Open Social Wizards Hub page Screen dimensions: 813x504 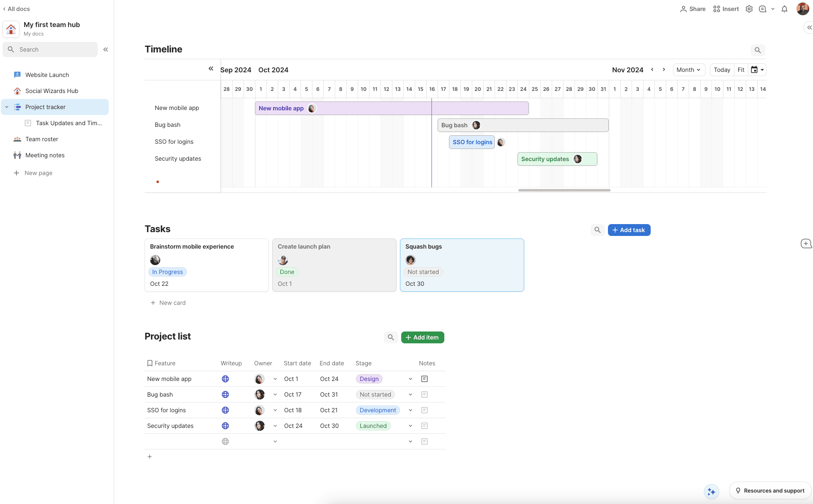click(55, 91)
